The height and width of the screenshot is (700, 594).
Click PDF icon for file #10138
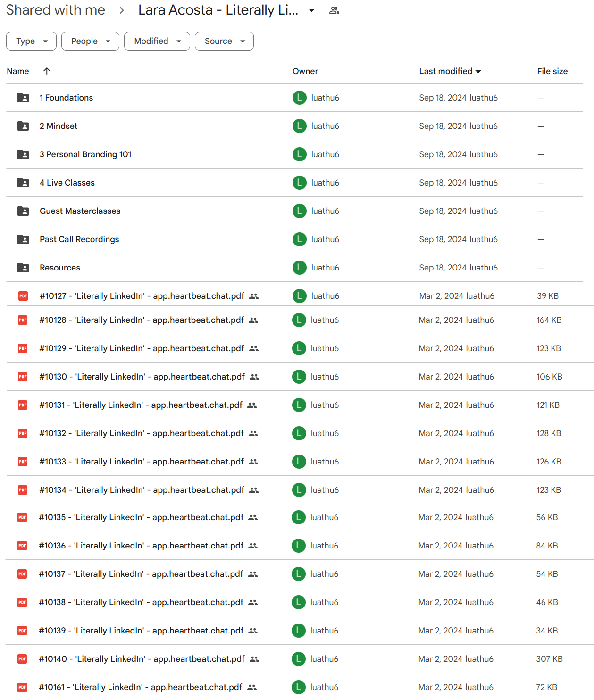(x=22, y=602)
